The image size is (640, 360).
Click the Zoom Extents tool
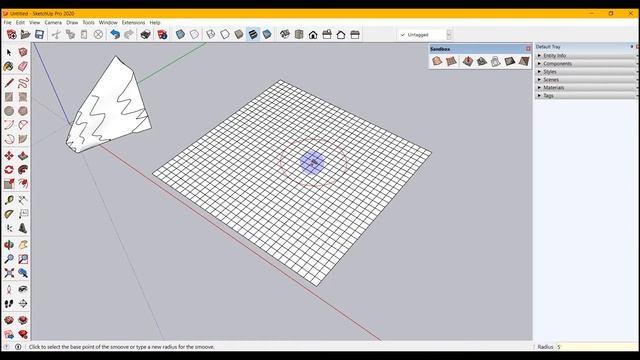tap(9, 273)
